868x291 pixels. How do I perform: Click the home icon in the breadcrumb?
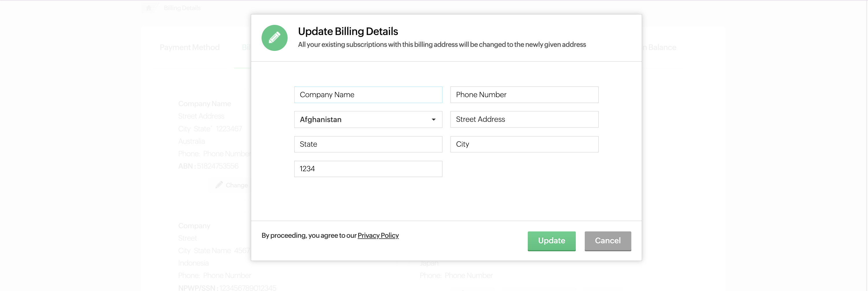point(149,8)
